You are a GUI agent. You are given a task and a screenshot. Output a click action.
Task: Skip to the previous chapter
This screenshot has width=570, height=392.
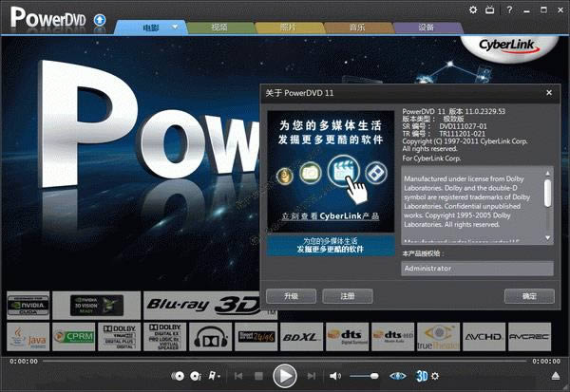238,376
